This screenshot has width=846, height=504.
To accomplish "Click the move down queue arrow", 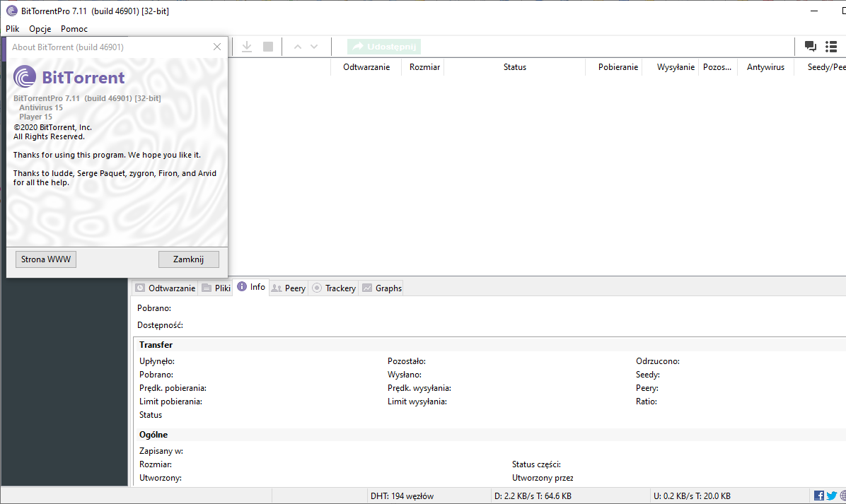I will point(314,47).
